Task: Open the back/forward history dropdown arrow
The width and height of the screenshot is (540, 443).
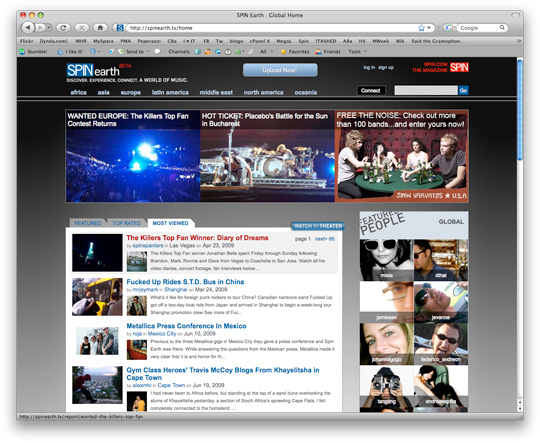Action: tap(49, 28)
